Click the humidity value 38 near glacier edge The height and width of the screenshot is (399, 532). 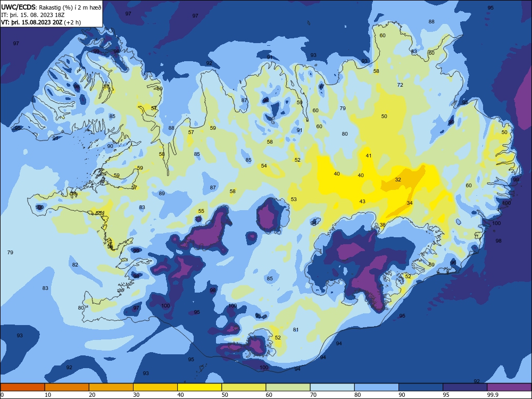pyautogui.click(x=383, y=225)
